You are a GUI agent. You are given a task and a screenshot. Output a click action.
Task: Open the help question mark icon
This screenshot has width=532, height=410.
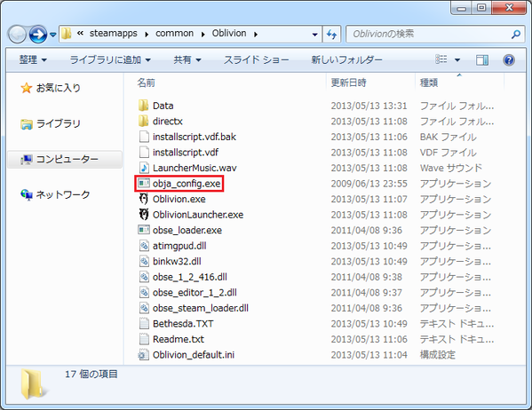tap(509, 60)
